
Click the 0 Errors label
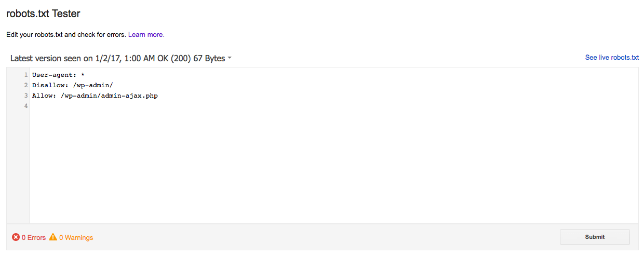[34, 238]
